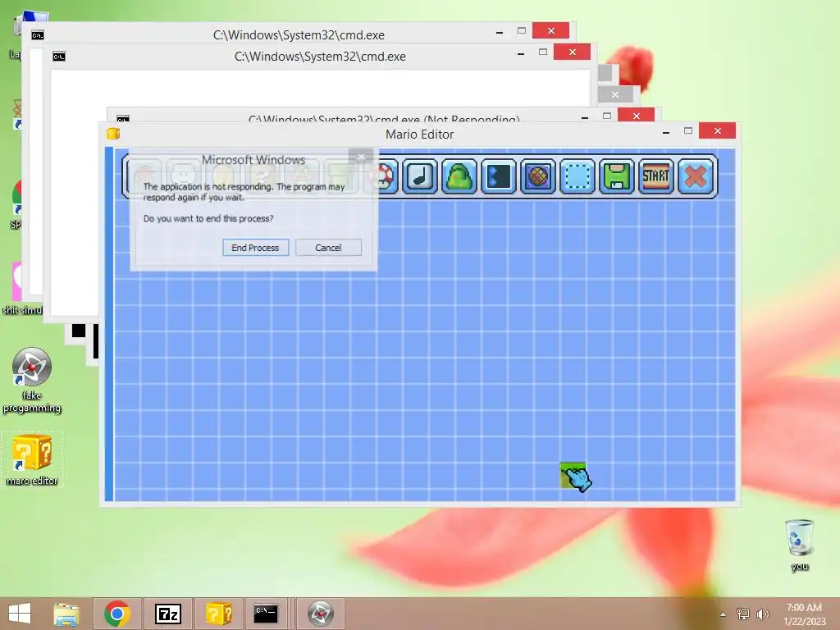Close the Mario Editor window
This screenshot has width=840, height=630.
(x=717, y=130)
